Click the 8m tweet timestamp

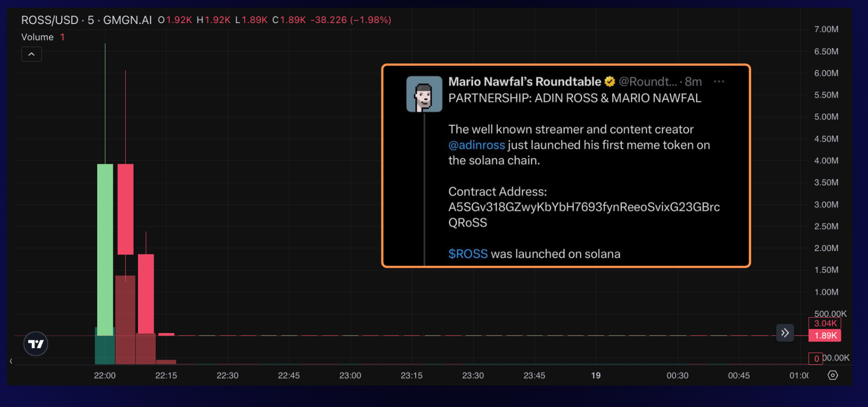693,81
